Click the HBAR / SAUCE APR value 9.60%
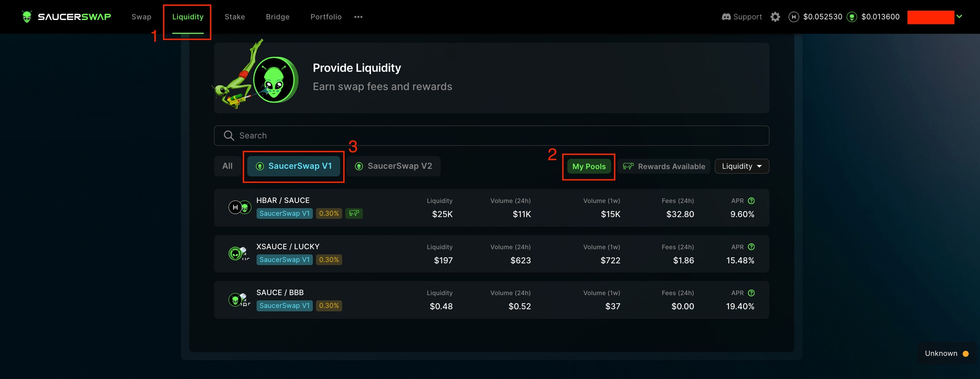Viewport: 980px width, 379px height. tap(742, 214)
